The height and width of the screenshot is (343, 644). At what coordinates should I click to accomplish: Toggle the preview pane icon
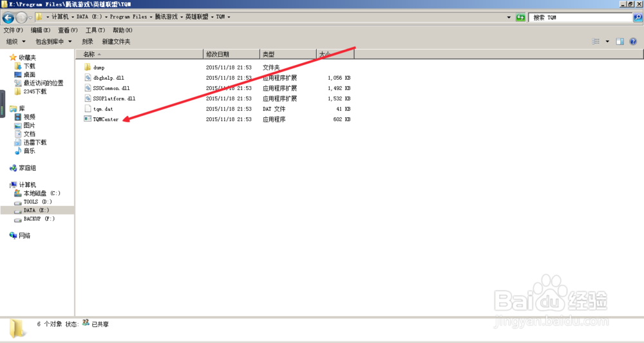pos(620,41)
